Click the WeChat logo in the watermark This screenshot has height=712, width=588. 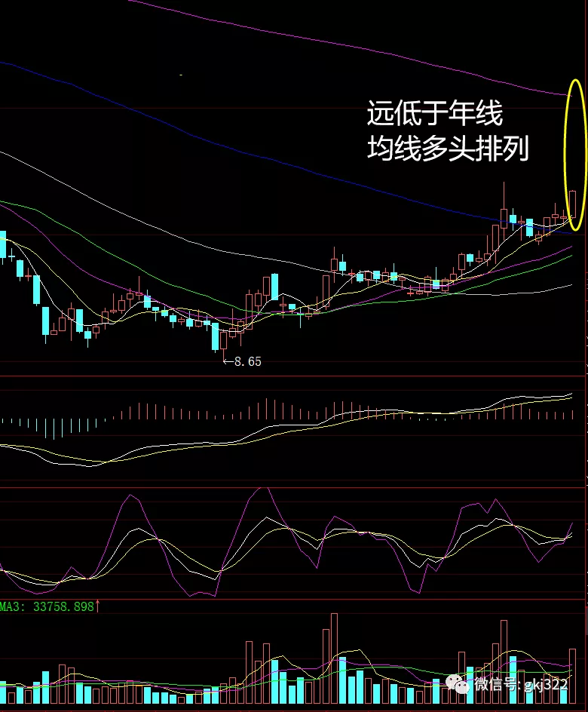coord(458,684)
